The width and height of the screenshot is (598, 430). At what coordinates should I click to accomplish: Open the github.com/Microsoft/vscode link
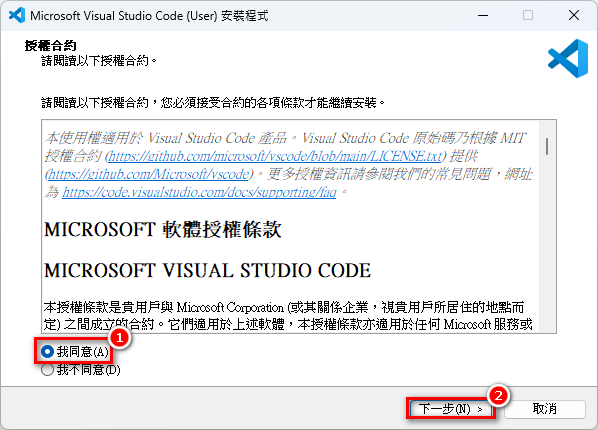[x=149, y=174]
